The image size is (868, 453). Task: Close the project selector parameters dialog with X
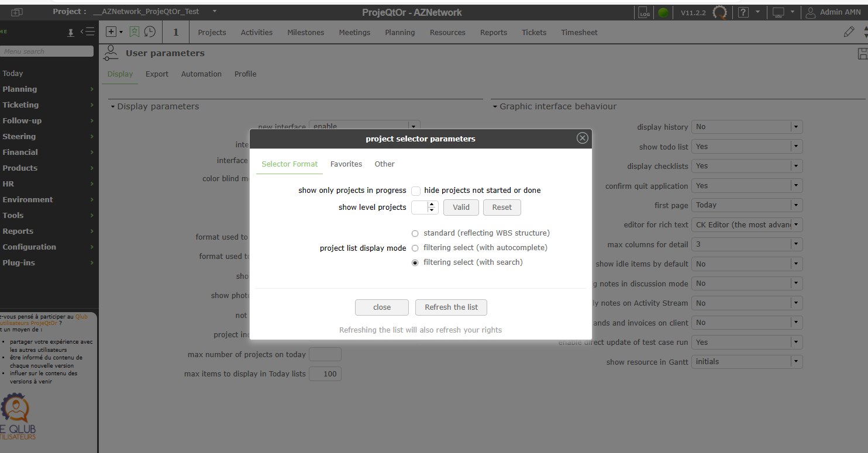tap(582, 138)
